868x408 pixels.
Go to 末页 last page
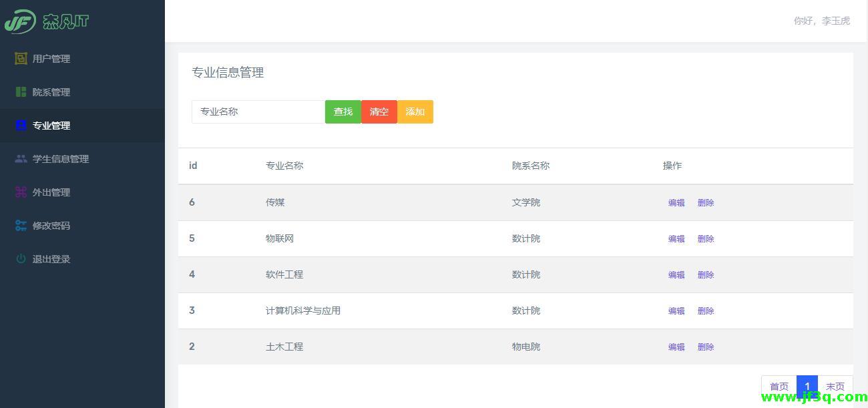point(835,386)
